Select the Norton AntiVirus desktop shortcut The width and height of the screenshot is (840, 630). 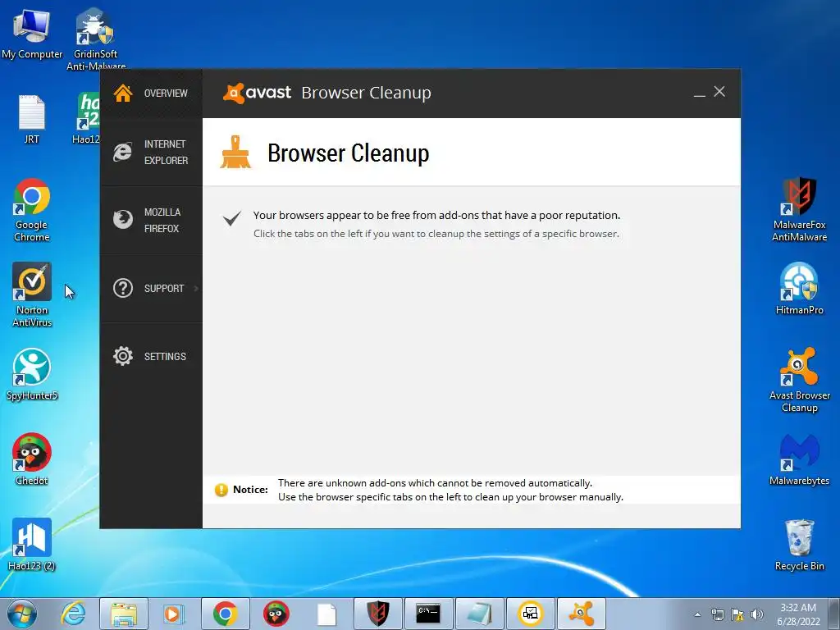pyautogui.click(x=32, y=294)
